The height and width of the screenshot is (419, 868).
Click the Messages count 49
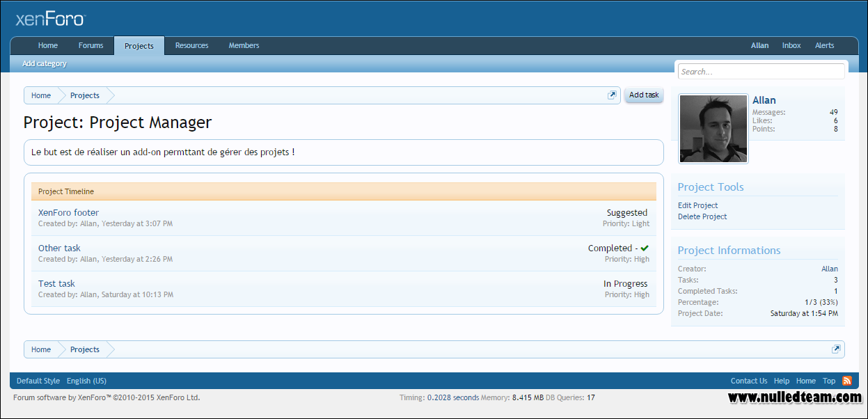[834, 112]
